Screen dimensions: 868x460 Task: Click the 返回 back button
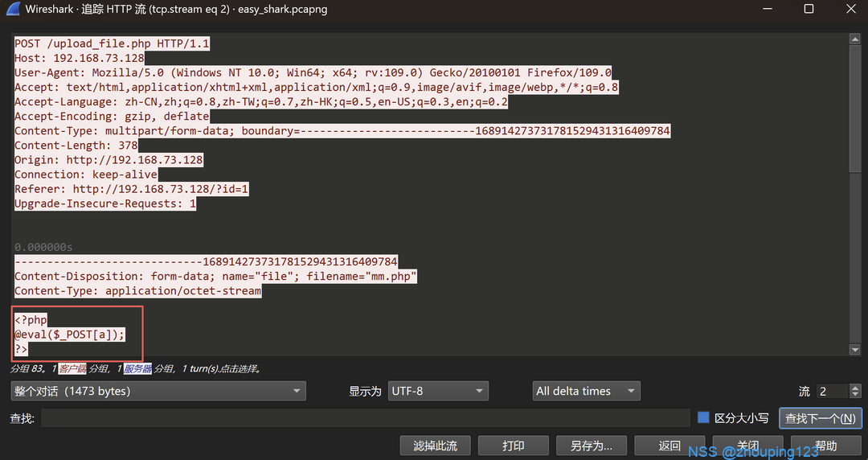pos(669,446)
